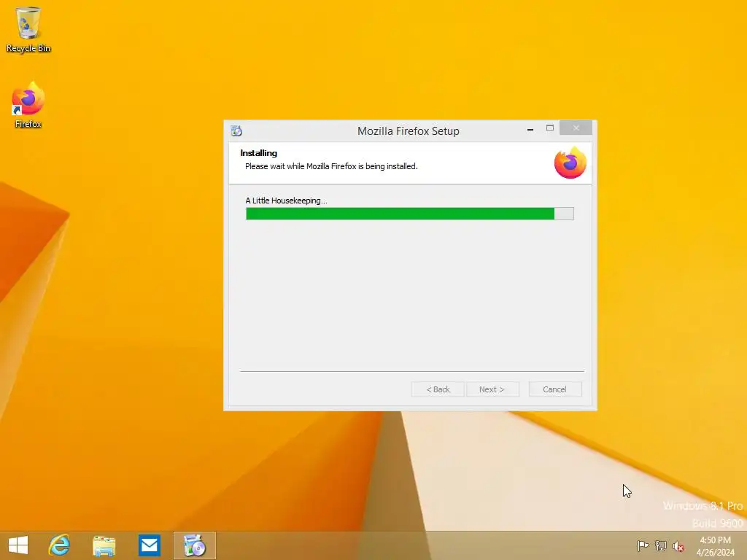Click the network status tray icon

pyautogui.click(x=660, y=545)
